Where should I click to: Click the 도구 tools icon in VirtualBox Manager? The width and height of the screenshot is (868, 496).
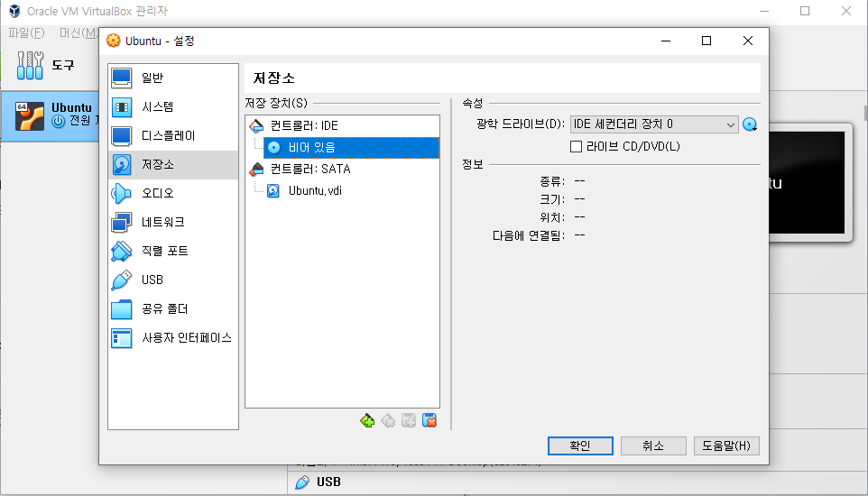pyautogui.click(x=30, y=65)
